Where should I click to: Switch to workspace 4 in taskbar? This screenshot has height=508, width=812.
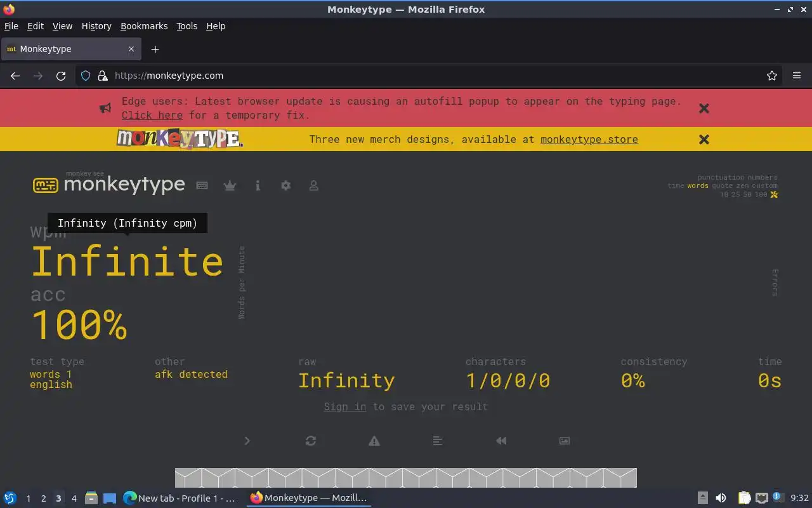[x=74, y=498]
